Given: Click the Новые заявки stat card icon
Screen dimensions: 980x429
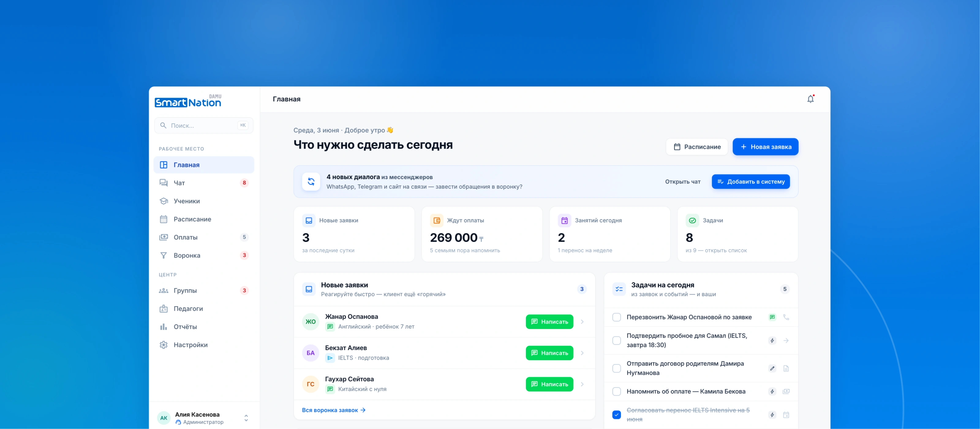Looking at the screenshot, I should tap(308, 220).
